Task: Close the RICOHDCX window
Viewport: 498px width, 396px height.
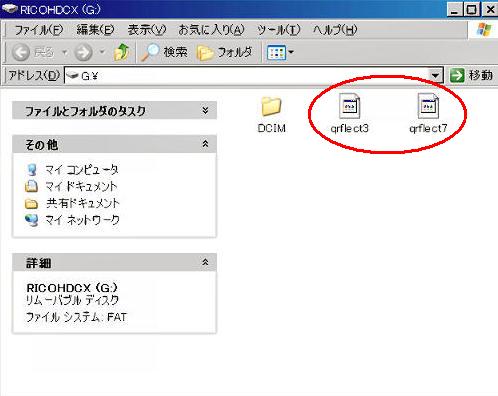Action: tap(490, 10)
